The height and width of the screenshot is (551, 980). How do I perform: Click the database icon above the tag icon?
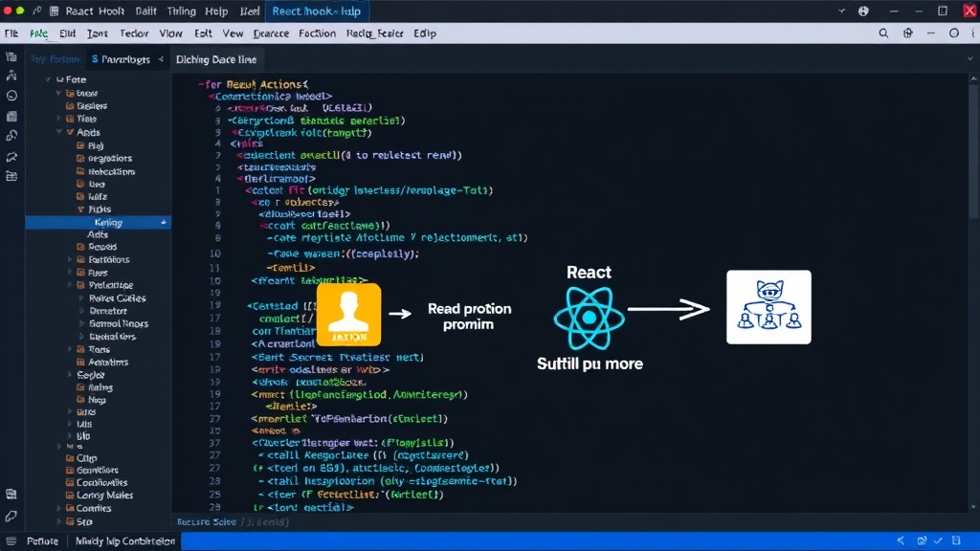point(11,495)
